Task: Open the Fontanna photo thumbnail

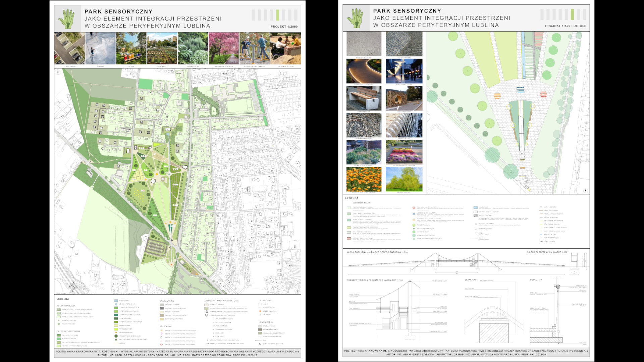Action: 100,48
